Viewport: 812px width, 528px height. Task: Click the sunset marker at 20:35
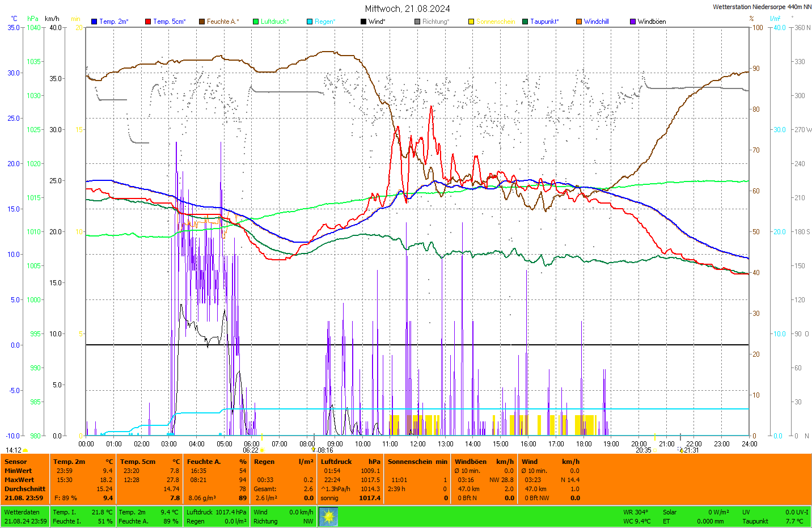pyautogui.click(x=654, y=450)
